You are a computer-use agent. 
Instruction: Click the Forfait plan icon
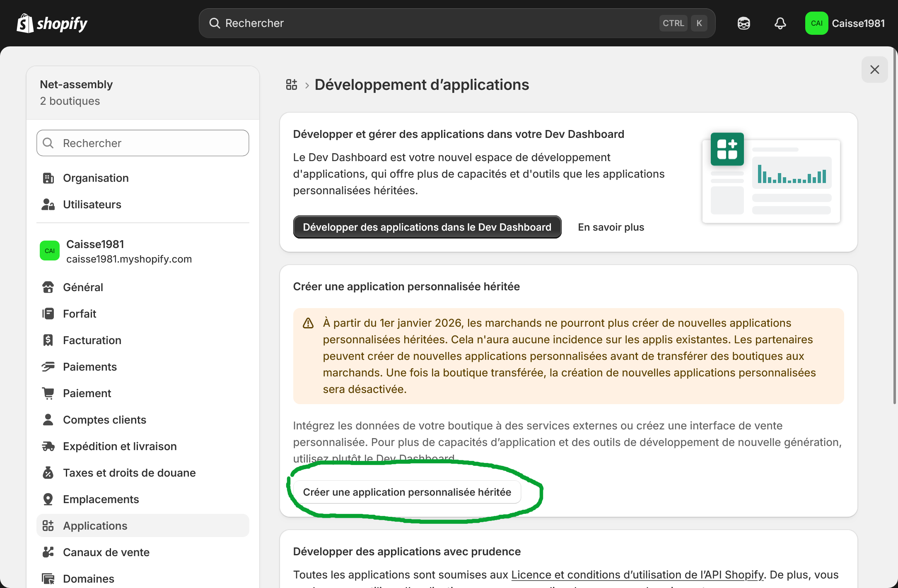(48, 314)
